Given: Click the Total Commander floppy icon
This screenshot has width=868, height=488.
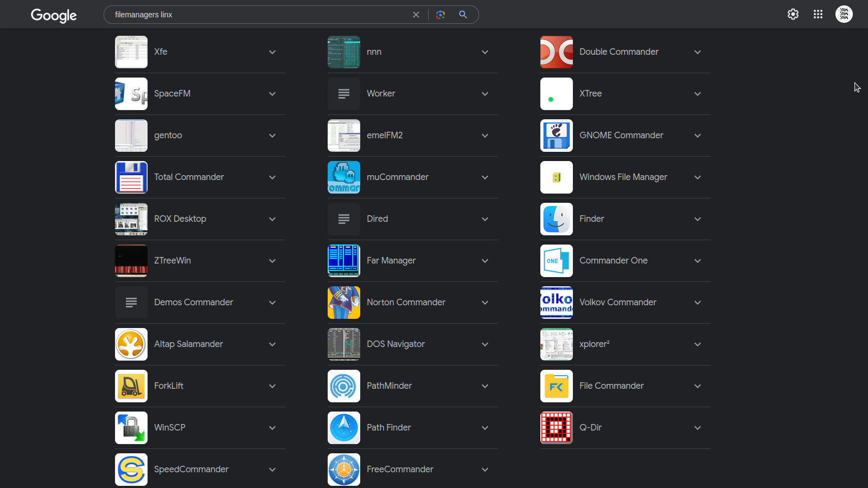Looking at the screenshot, I should click(x=131, y=177).
